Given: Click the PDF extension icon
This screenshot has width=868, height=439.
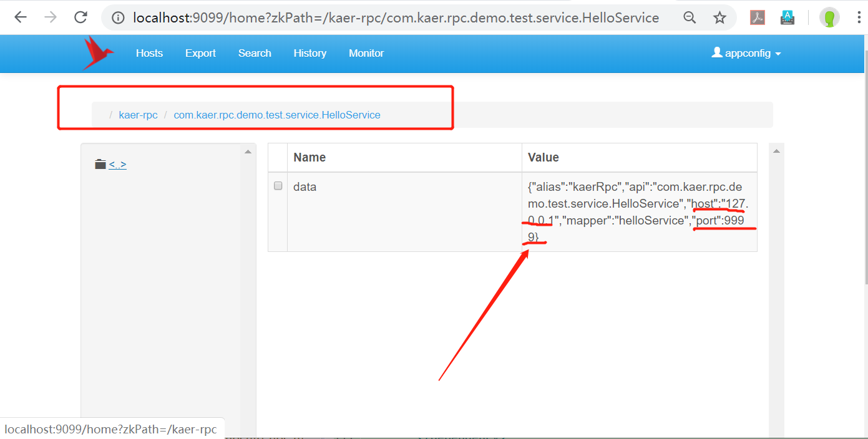Looking at the screenshot, I should [x=757, y=17].
